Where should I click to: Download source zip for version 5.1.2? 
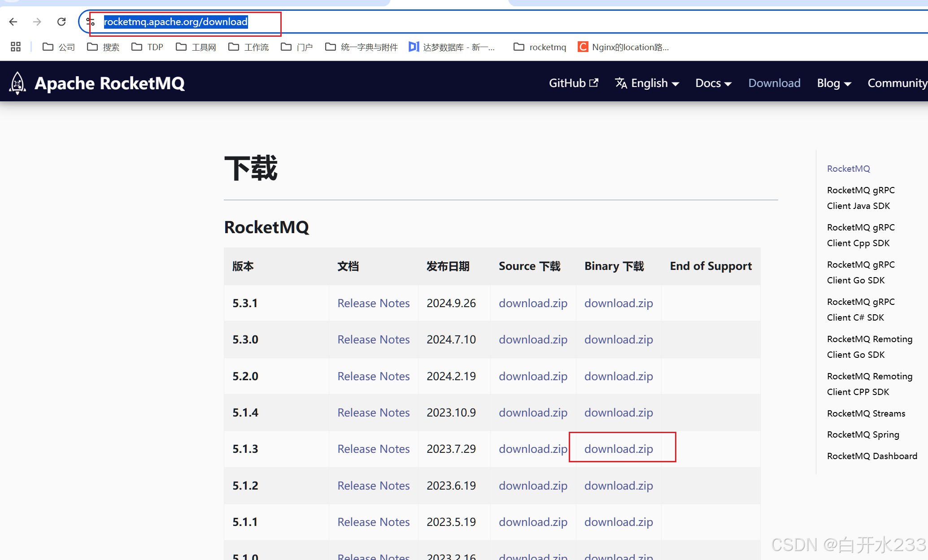pos(533,486)
